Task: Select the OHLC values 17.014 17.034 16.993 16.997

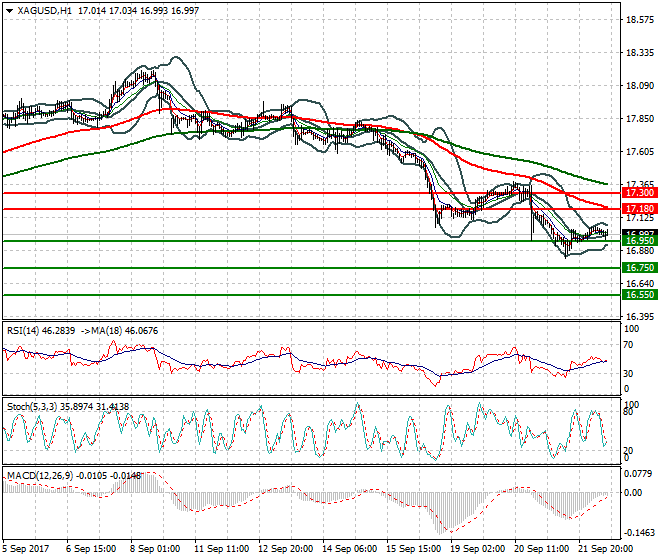Action: [138, 11]
